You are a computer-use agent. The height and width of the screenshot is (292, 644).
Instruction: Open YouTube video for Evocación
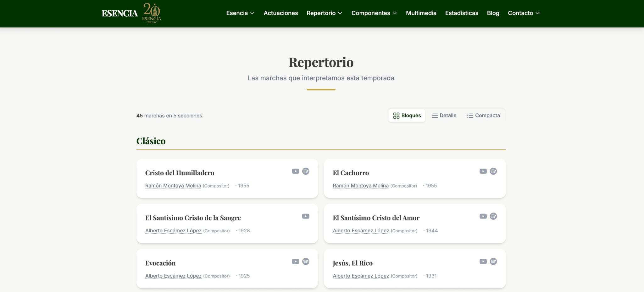295,261
